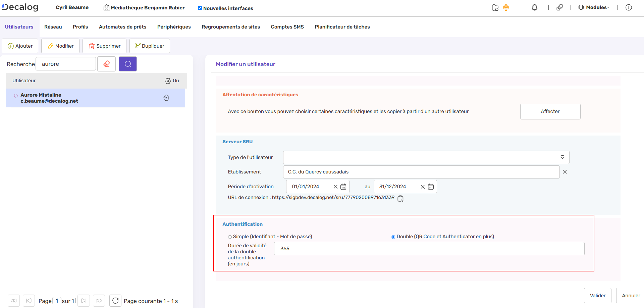This screenshot has height=308, width=644.
Task: Open the notifications bell
Action: (535, 7)
